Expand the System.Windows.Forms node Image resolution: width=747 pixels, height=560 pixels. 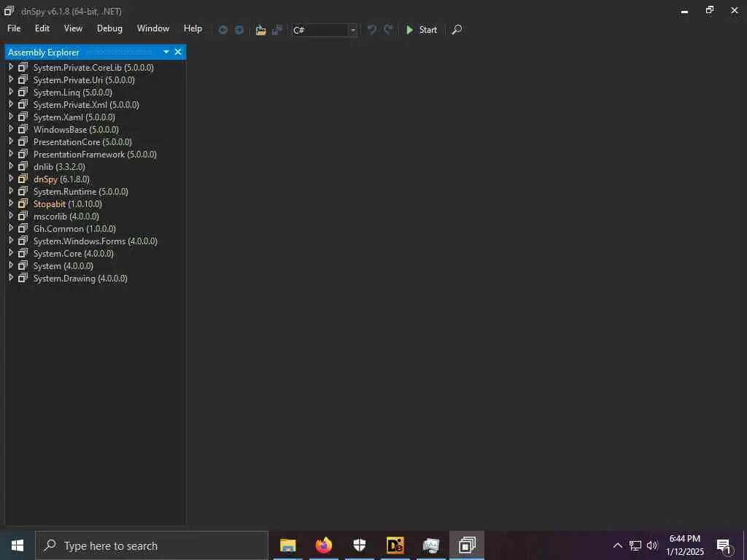pyautogui.click(x=11, y=241)
